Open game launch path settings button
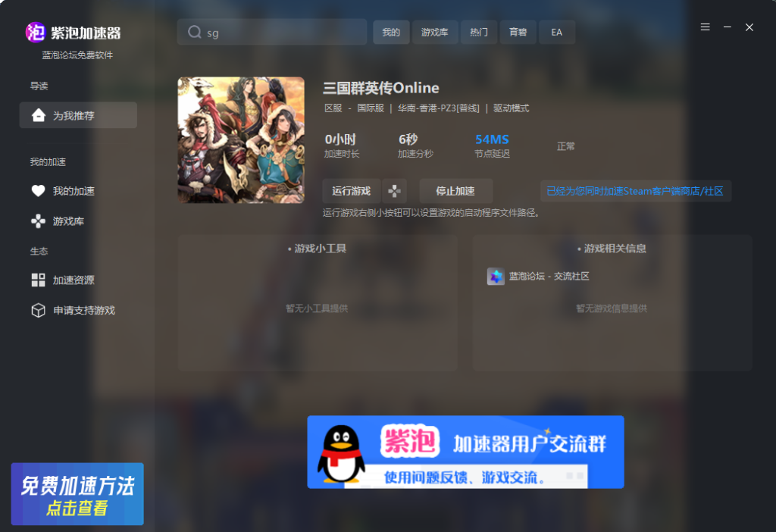Viewport: 776px width, 532px height. (394, 191)
